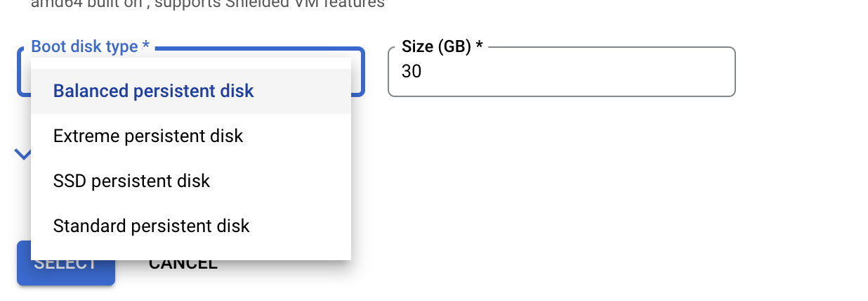
Task: Click the value 30 in Size field
Action: pos(412,72)
